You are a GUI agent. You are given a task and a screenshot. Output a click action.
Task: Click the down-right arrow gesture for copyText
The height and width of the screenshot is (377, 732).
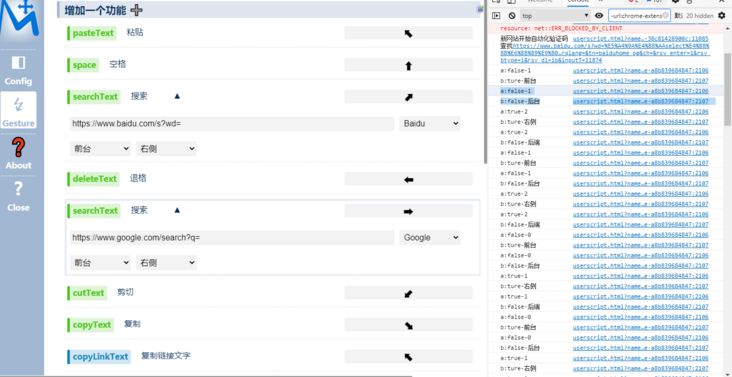tap(408, 325)
